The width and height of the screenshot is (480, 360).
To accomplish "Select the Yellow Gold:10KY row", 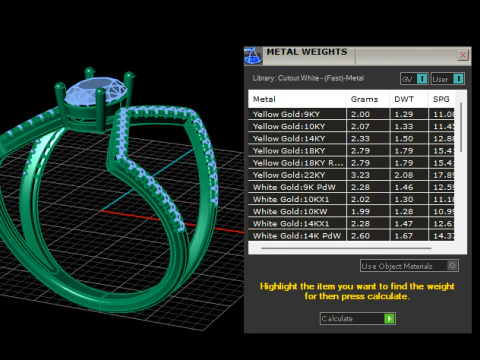I will (351, 126).
